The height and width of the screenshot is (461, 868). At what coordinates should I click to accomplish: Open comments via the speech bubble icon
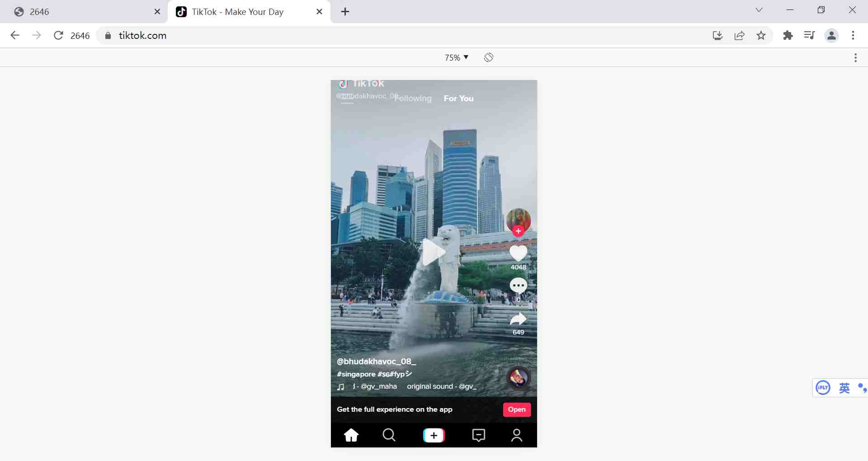click(x=518, y=286)
